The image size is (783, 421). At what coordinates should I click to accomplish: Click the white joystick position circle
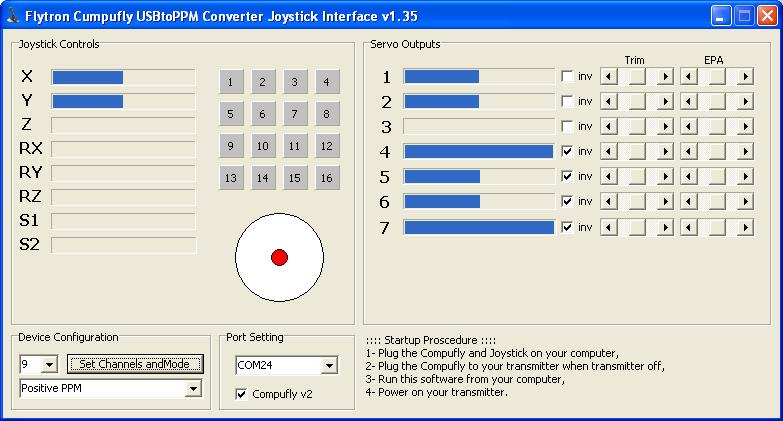(279, 257)
